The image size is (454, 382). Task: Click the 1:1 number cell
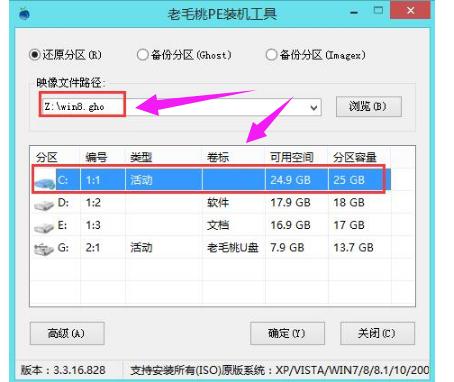93,180
